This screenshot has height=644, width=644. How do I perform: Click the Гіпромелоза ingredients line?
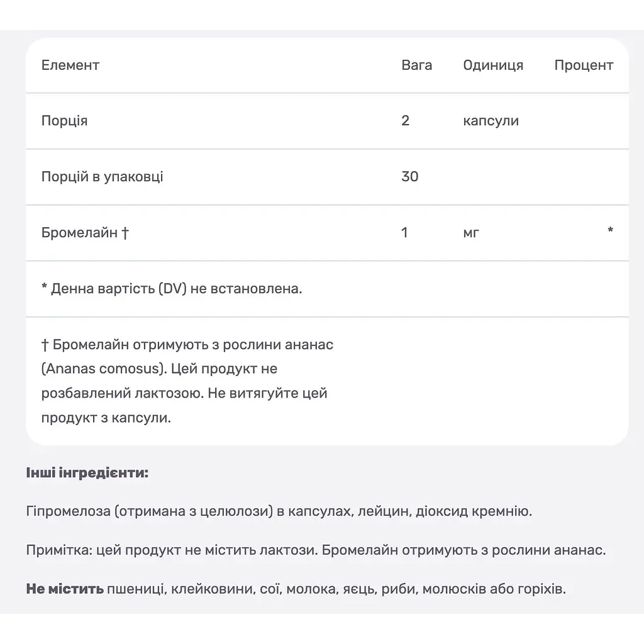click(x=279, y=511)
